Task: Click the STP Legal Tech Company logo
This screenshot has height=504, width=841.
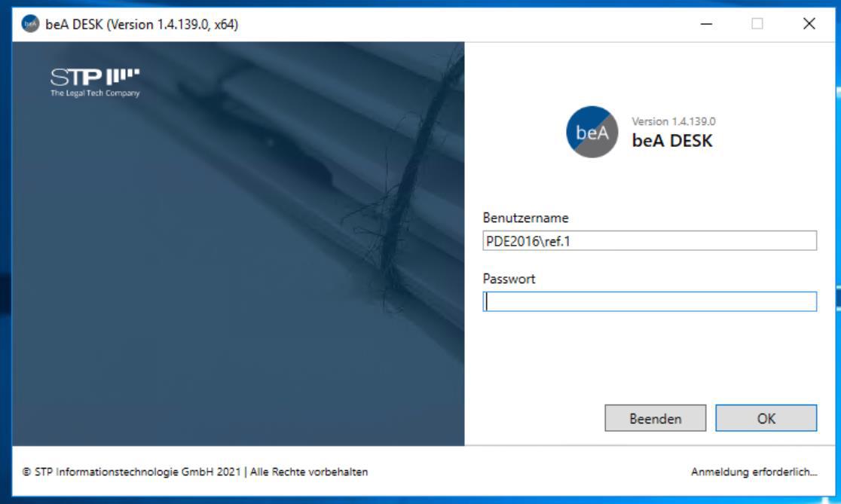Action: (x=95, y=83)
